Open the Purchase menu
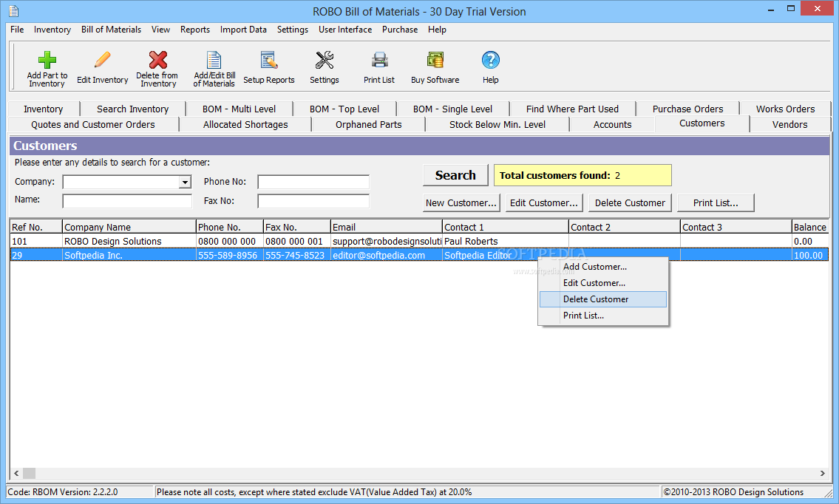Screen dimensions: 839x504 [400, 30]
